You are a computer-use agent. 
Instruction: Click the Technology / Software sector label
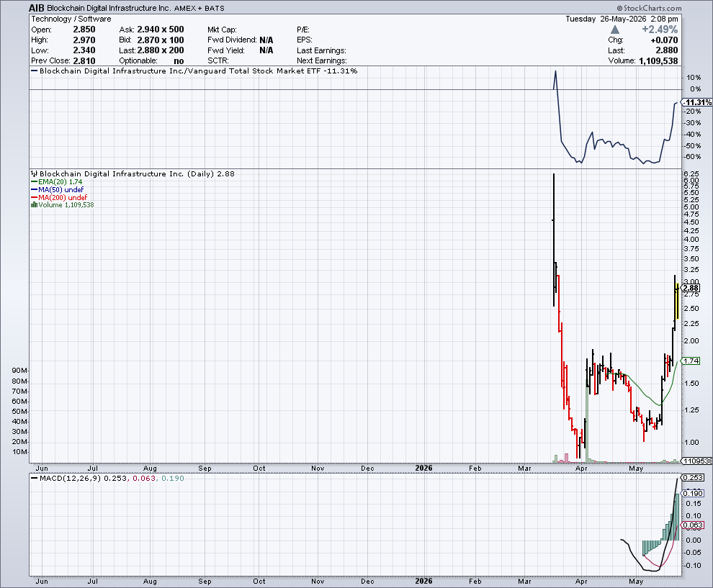point(71,19)
